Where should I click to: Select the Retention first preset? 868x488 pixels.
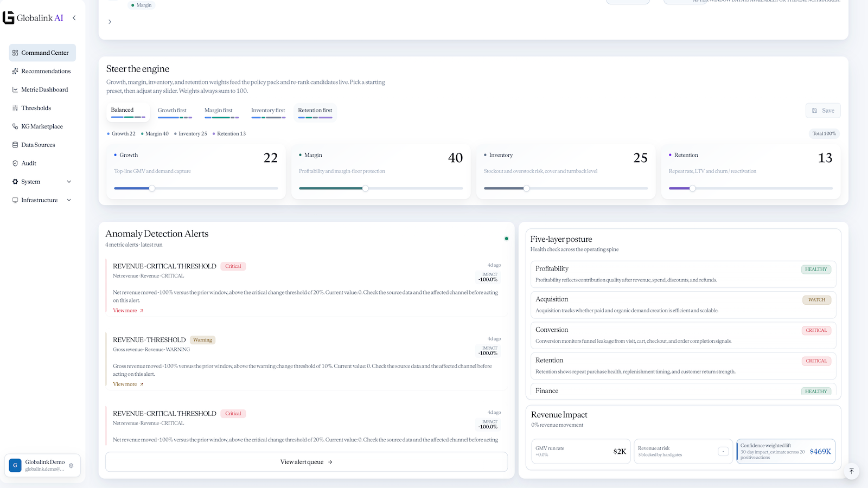[315, 112]
